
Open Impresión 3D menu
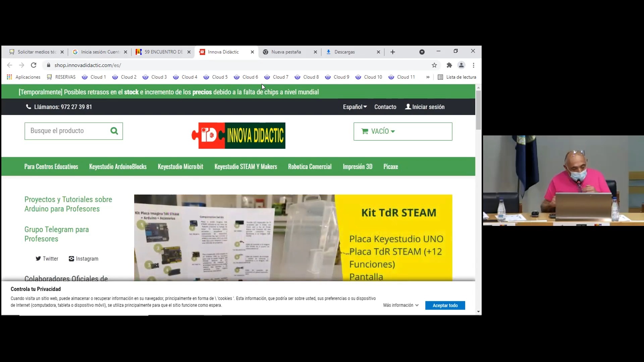pyautogui.click(x=358, y=167)
